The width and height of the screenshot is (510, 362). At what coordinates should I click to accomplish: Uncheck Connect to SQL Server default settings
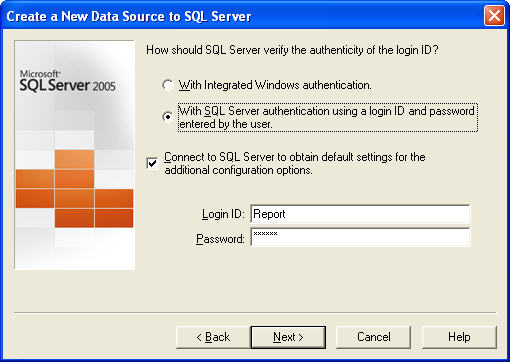point(152,163)
